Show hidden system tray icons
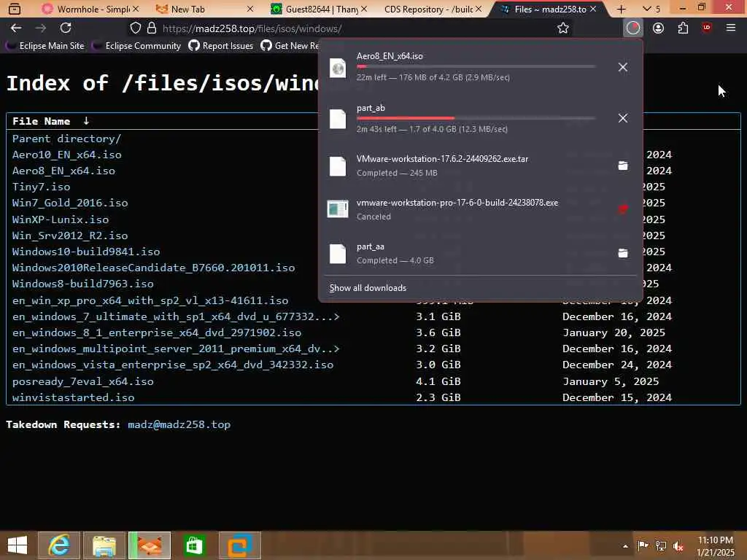This screenshot has width=747, height=560. 625,545
